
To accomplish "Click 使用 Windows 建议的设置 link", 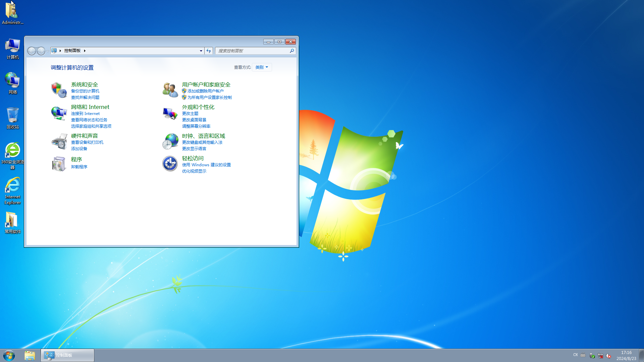I will coord(206,165).
